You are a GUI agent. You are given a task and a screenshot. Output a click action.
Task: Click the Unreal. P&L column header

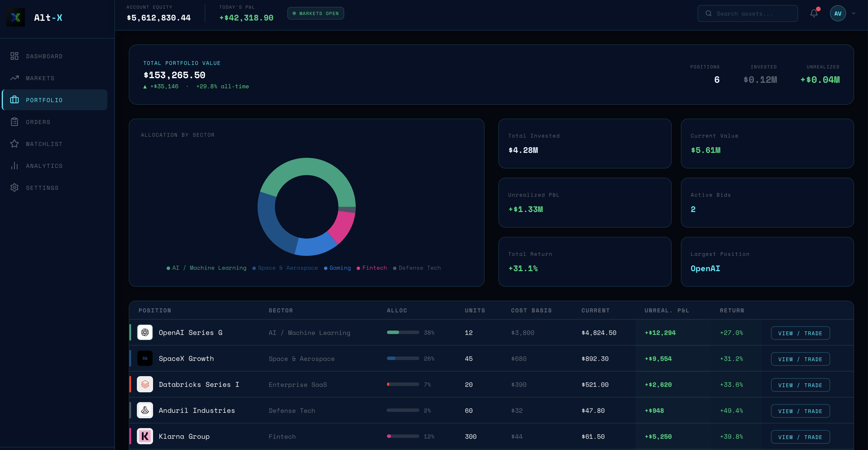[667, 310]
